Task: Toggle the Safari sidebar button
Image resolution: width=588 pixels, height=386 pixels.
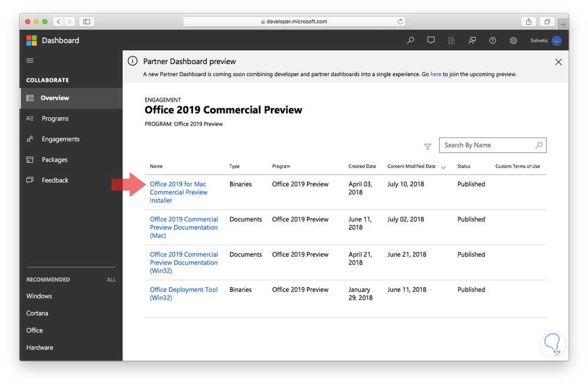Action: (x=86, y=21)
